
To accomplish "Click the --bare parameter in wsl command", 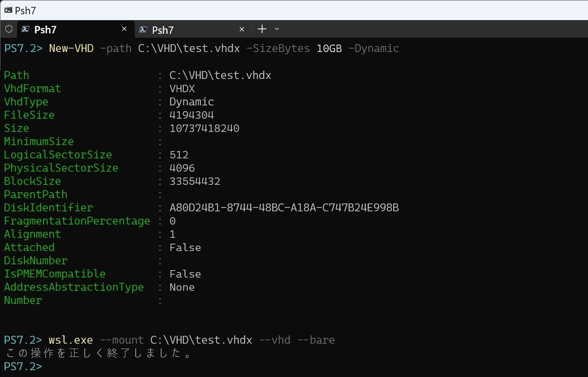I will [316, 340].
